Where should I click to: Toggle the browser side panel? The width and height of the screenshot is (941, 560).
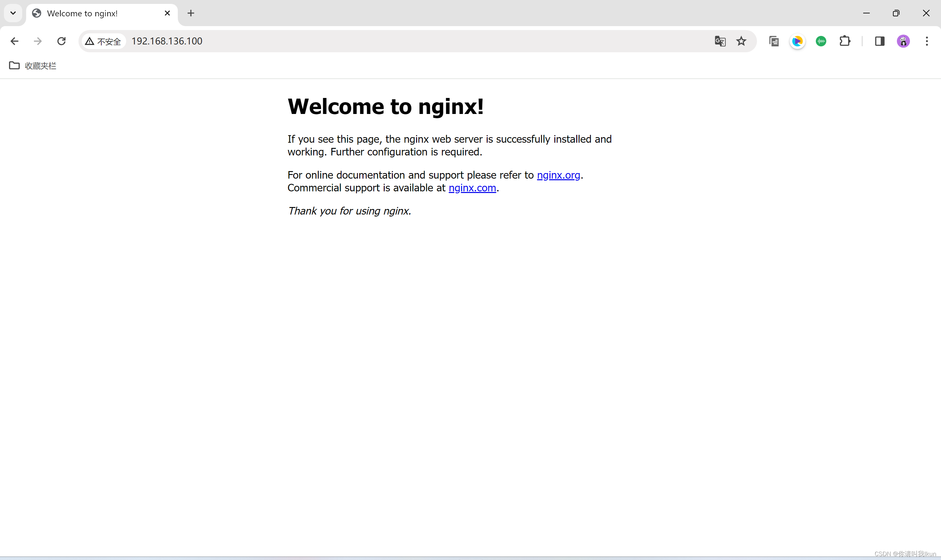(880, 41)
